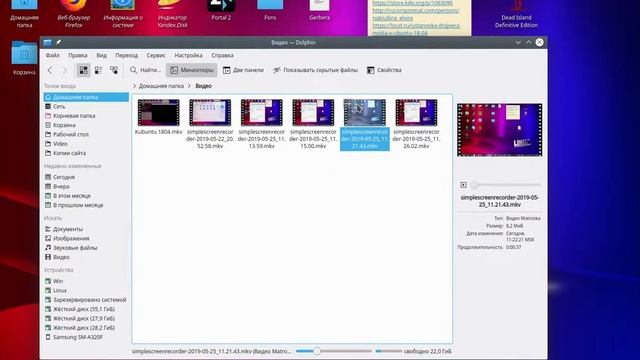Open the Настройка menu

click(188, 55)
